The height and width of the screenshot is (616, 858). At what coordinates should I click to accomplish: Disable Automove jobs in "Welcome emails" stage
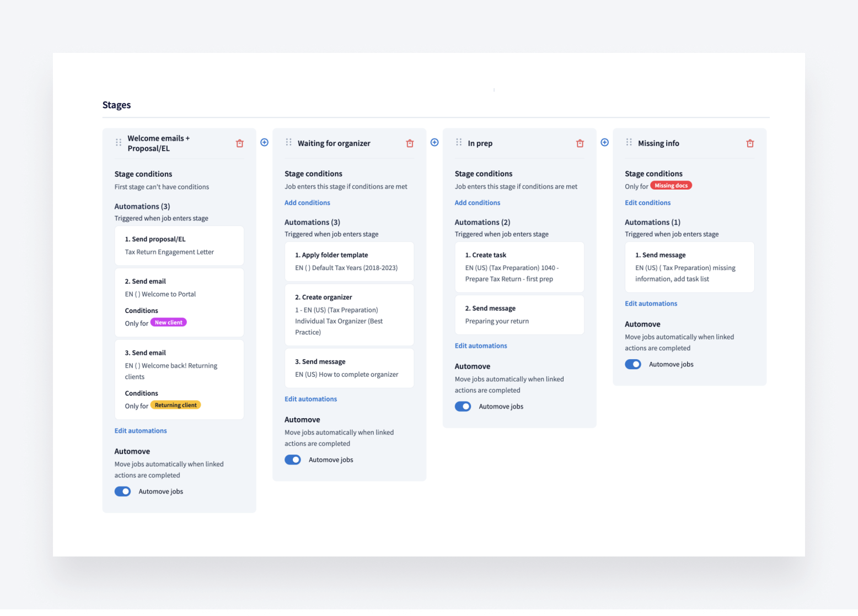122,491
